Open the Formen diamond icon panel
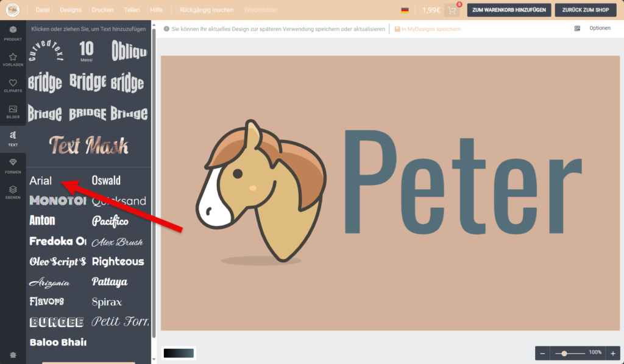 pos(13,165)
